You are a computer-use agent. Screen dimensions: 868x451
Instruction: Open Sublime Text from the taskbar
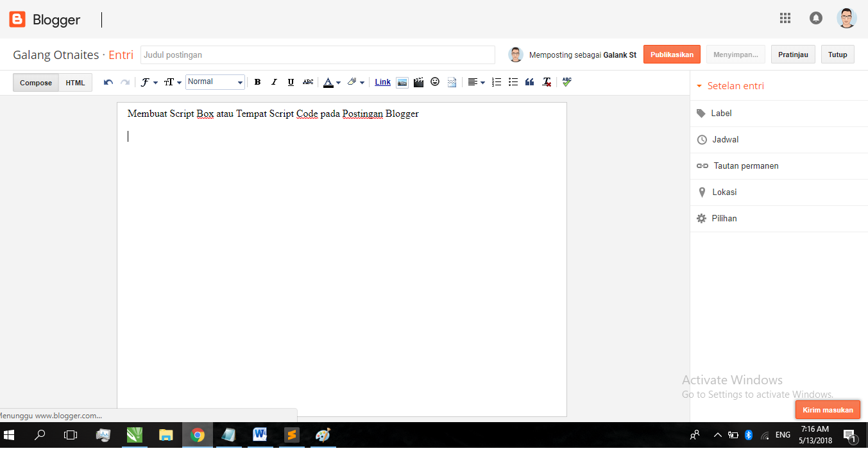coord(292,435)
